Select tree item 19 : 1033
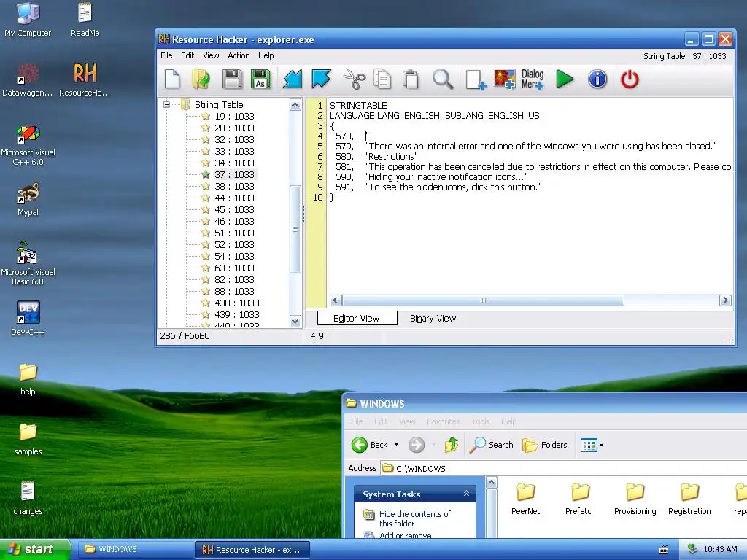 coord(234,116)
